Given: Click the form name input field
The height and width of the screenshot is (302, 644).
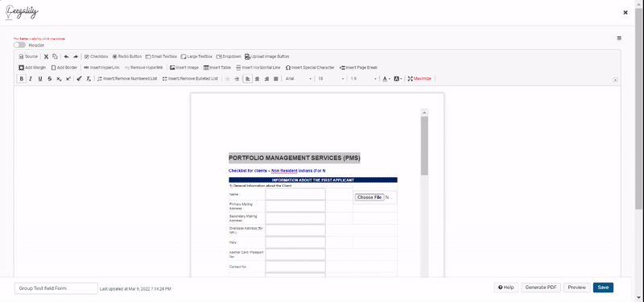Looking at the screenshot, I should coord(56,288).
